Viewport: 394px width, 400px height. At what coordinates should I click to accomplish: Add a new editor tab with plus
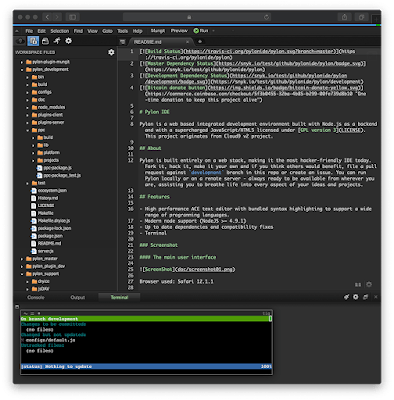(x=200, y=42)
